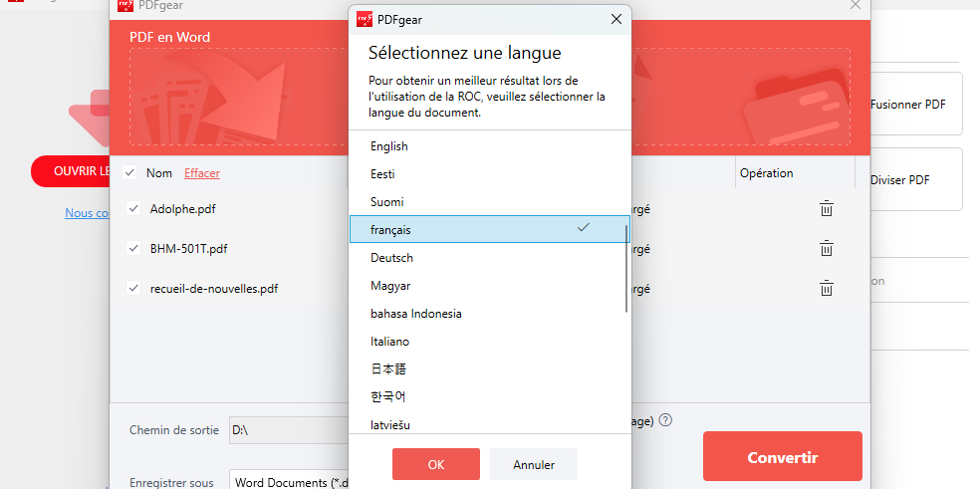Uncheck the recueil-de-nouvelles.pdf checkbox
The image size is (980, 489).
click(x=133, y=288)
